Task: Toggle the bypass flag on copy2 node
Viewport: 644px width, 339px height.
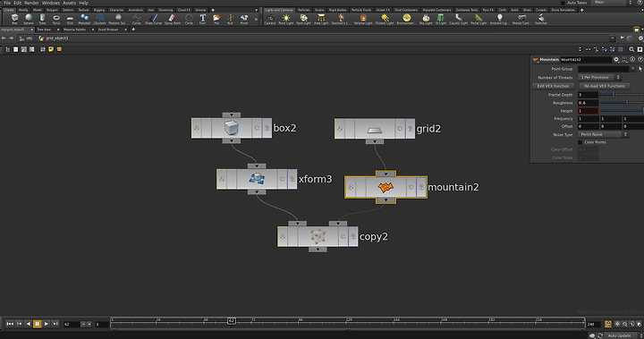Action: [283, 237]
